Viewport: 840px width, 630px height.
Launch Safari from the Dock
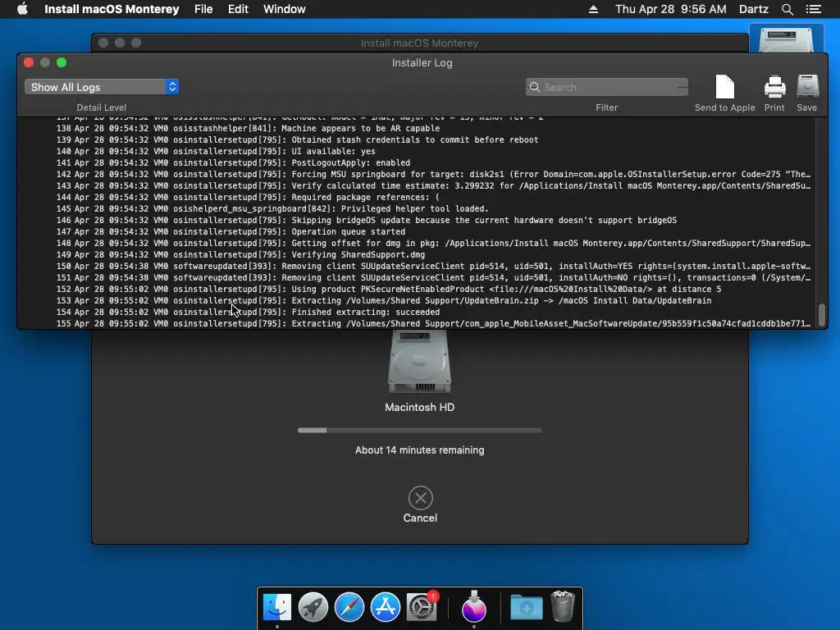click(x=349, y=607)
